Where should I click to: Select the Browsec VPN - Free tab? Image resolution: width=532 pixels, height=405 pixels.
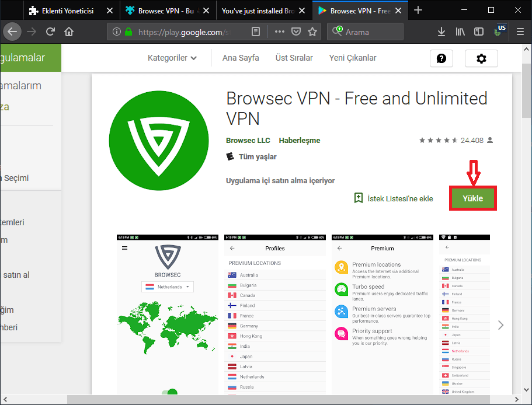point(360,11)
